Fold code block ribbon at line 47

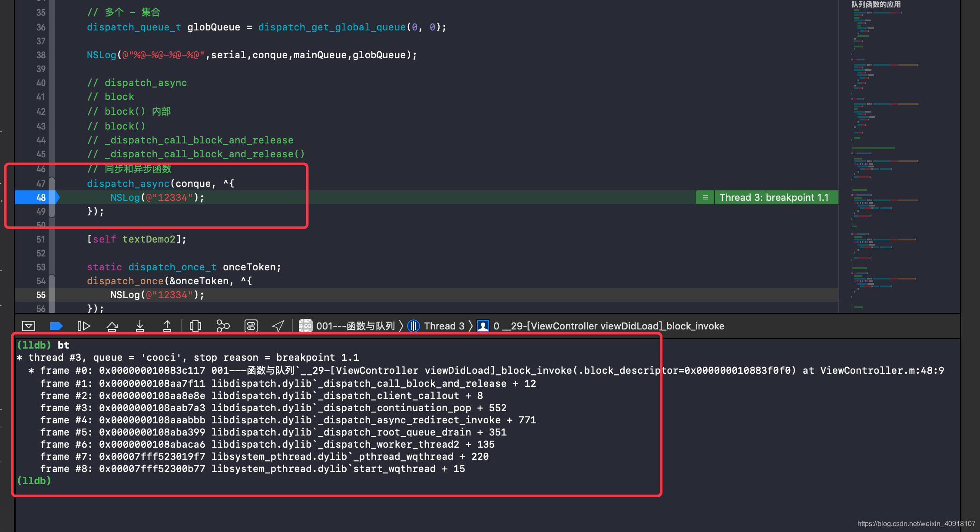52,183
